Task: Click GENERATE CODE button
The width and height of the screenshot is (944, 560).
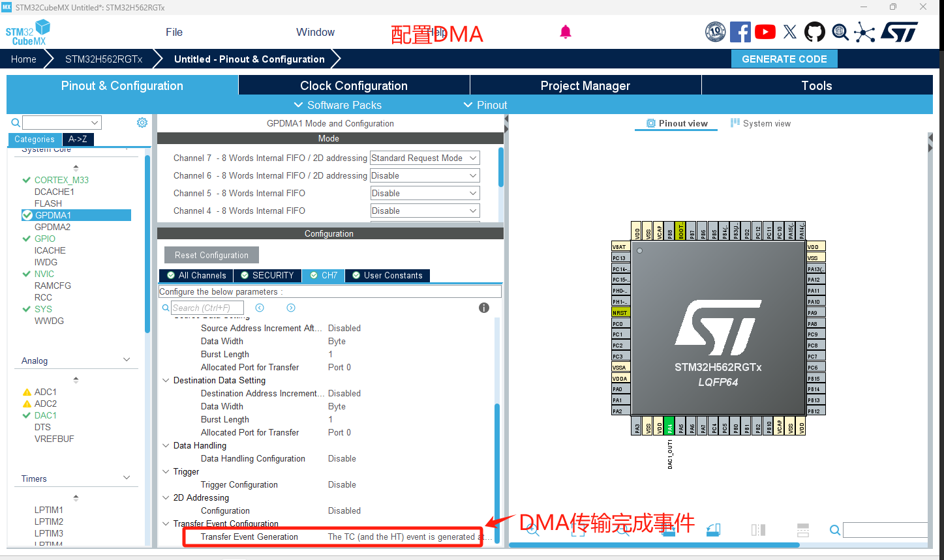Action: pyautogui.click(x=784, y=59)
